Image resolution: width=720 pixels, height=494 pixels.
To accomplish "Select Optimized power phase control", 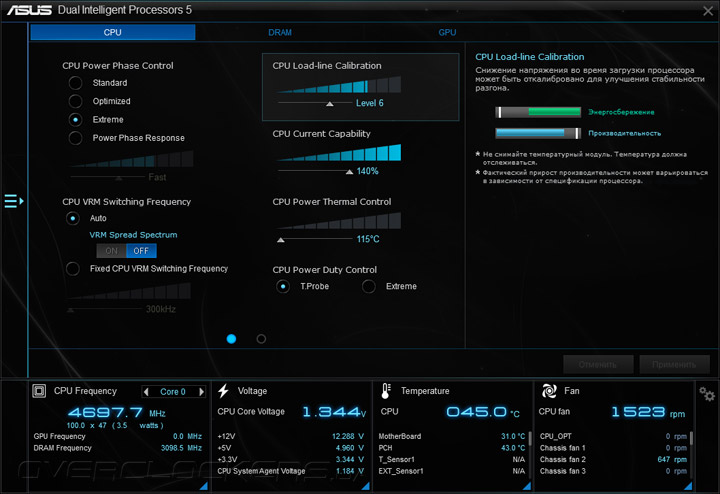I will click(x=75, y=101).
